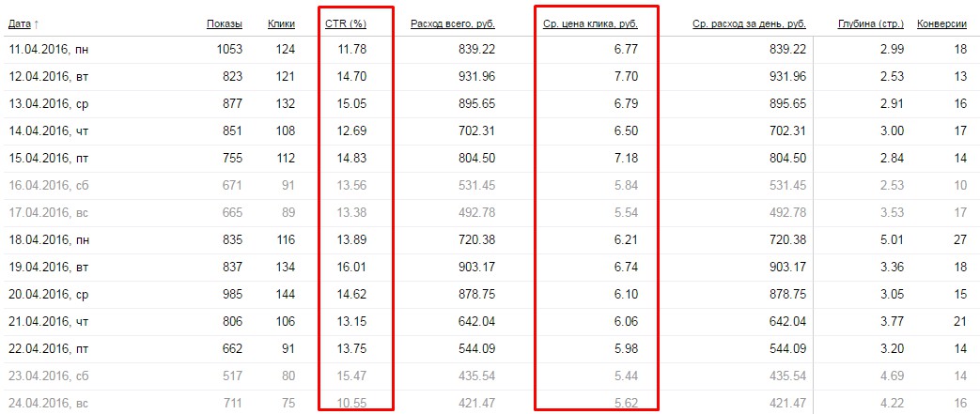Select the depth value 5.01

coord(892,240)
